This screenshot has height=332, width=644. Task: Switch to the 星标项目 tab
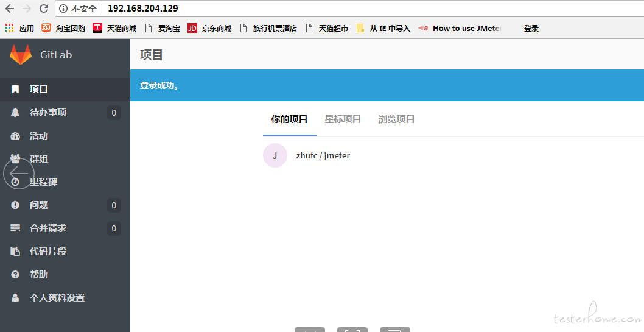(x=343, y=119)
